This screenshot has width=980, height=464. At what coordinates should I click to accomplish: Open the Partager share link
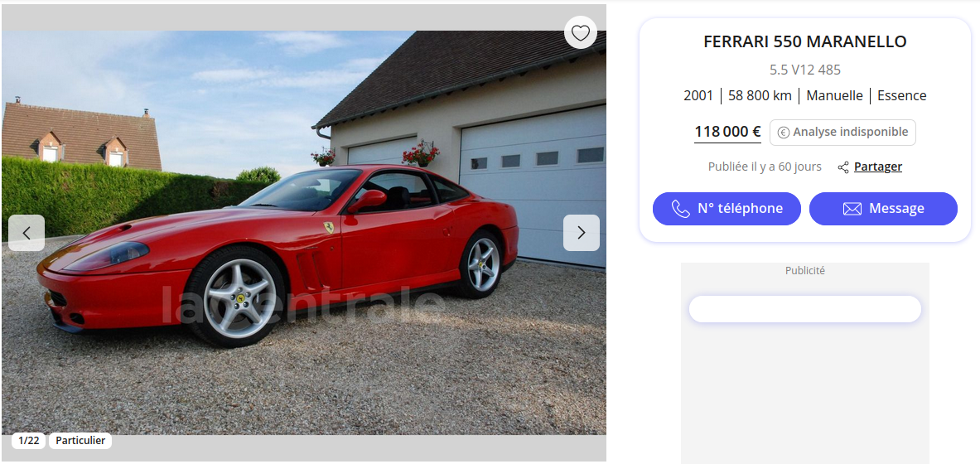click(877, 167)
